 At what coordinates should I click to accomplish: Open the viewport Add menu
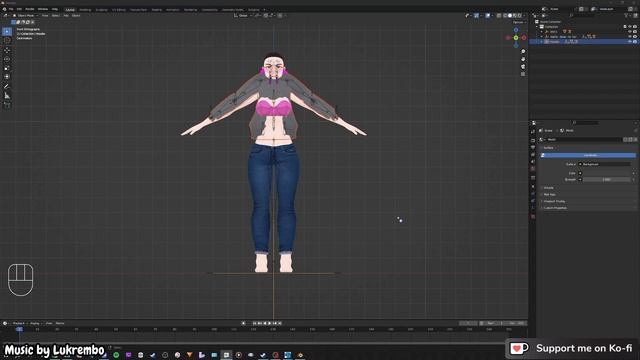(x=66, y=16)
